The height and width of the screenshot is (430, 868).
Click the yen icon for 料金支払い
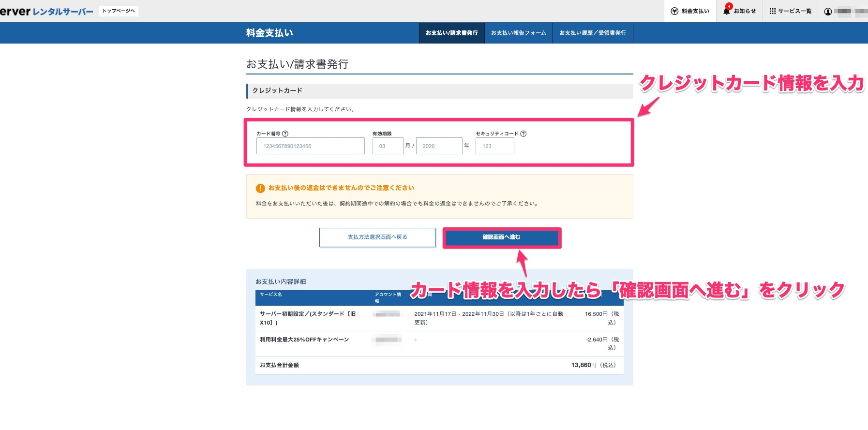pyautogui.click(x=674, y=11)
